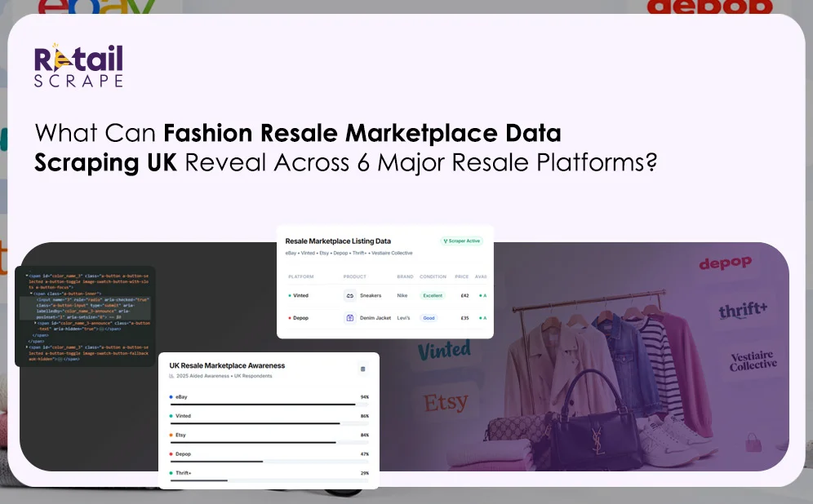Click the Depop 47% awareness bar
This screenshot has width=813, height=504.
pos(269,462)
